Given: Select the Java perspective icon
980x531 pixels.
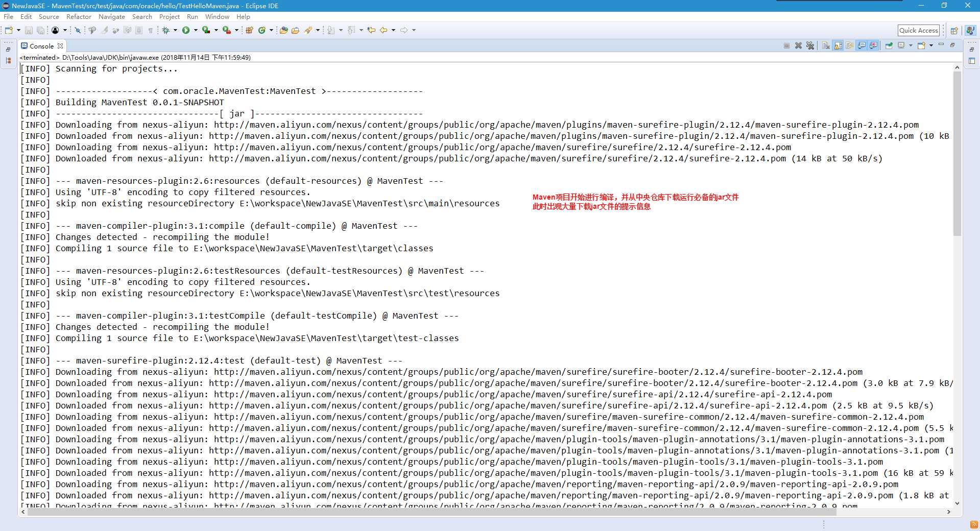Looking at the screenshot, I should click(970, 30).
